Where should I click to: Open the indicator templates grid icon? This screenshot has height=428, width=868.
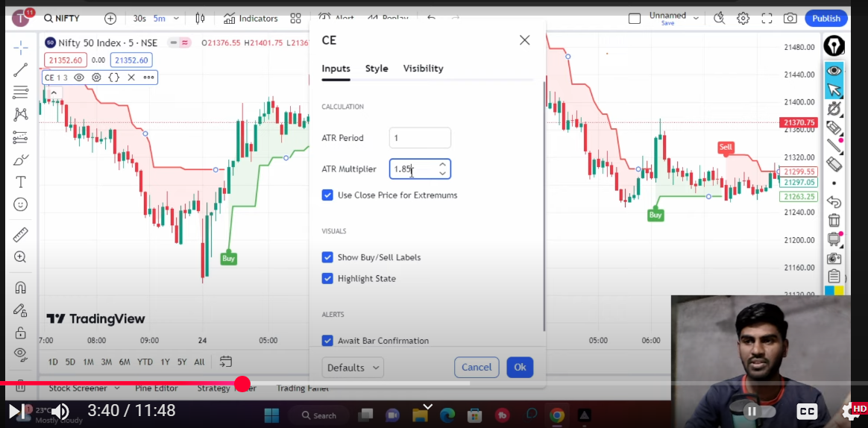coord(295,19)
